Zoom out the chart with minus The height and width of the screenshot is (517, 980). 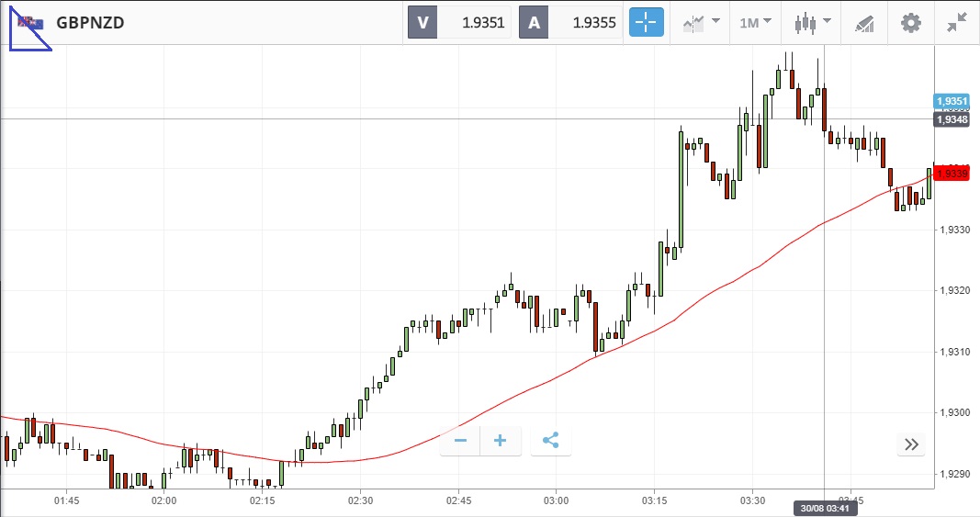[460, 441]
